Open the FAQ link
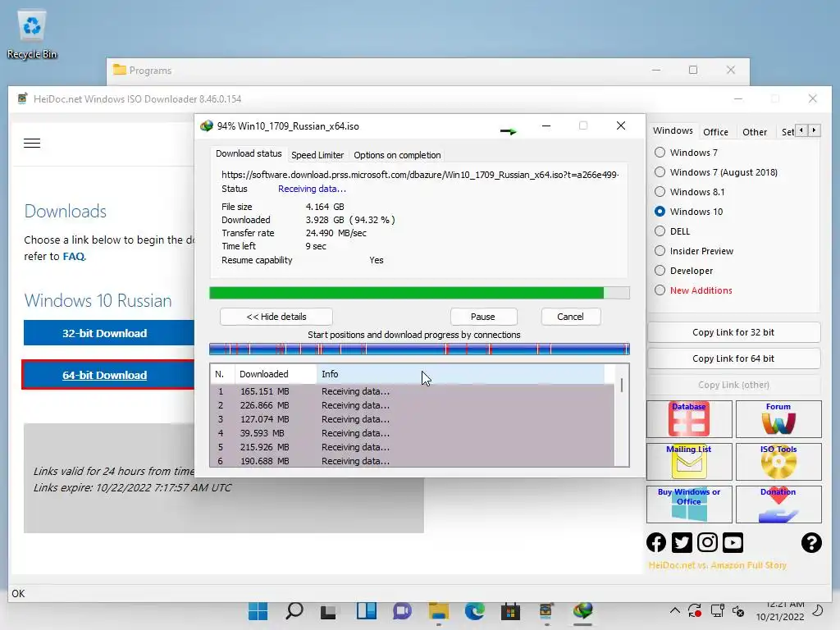This screenshot has height=630, width=840. coord(73,257)
